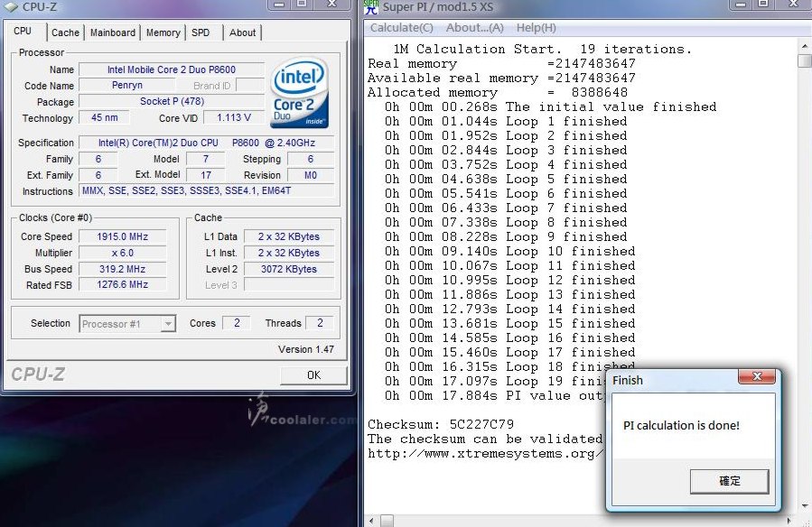The height and width of the screenshot is (527, 812).
Task: Click the '1M Calculation Start. 19 iterations.' line
Action: (x=543, y=49)
